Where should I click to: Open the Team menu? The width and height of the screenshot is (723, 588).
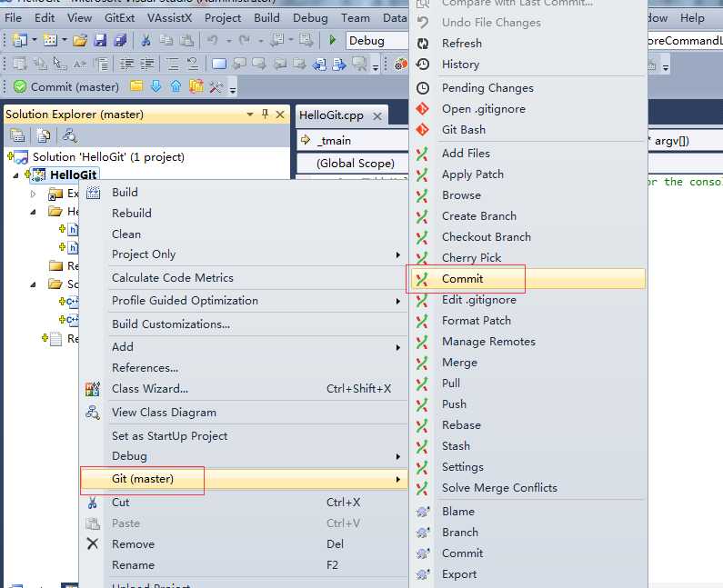(356, 18)
